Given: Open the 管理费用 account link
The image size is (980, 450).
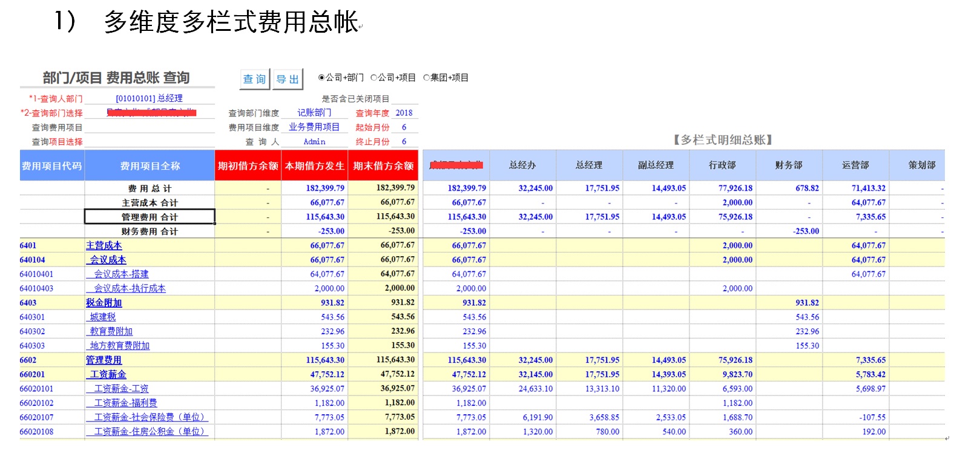Looking at the screenshot, I should (104, 360).
